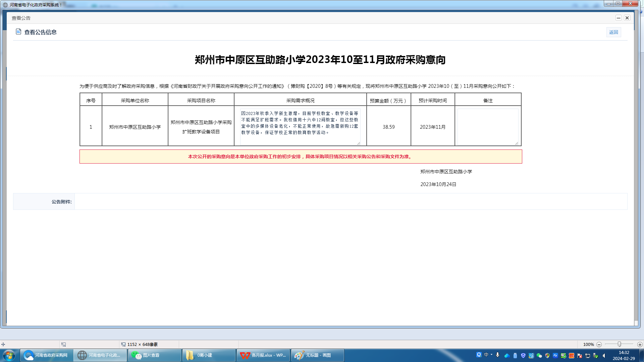The height and width of the screenshot is (362, 644).
Task: Click the announcement title heading
Action: click(320, 60)
